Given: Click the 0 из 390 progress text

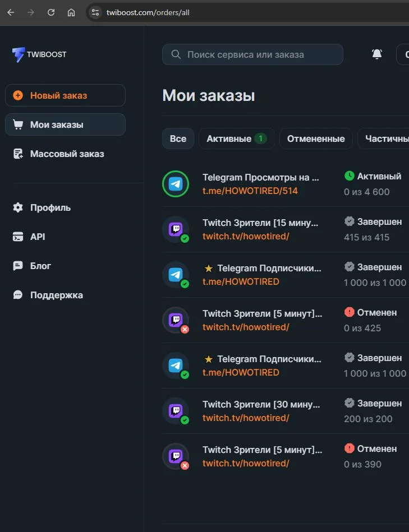Looking at the screenshot, I should (362, 464).
